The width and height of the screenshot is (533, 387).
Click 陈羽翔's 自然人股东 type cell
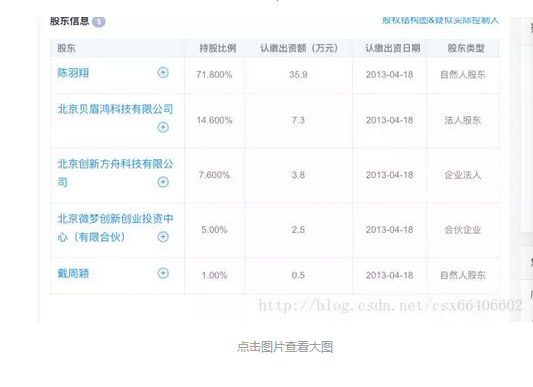pos(463,74)
